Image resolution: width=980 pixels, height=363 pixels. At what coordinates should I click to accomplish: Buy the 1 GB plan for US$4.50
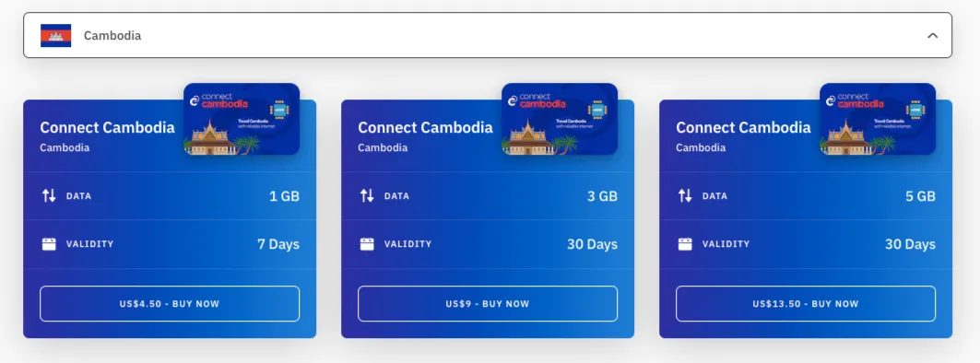pyautogui.click(x=170, y=304)
